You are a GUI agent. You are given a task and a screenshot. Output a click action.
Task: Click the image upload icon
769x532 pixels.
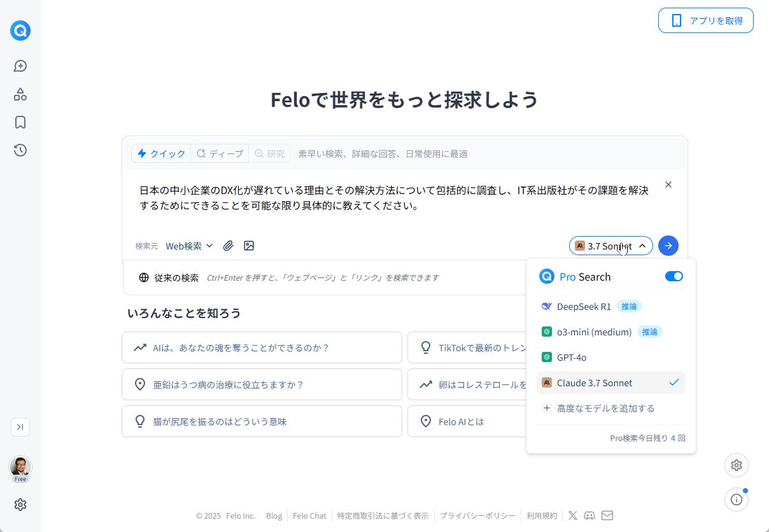(249, 246)
